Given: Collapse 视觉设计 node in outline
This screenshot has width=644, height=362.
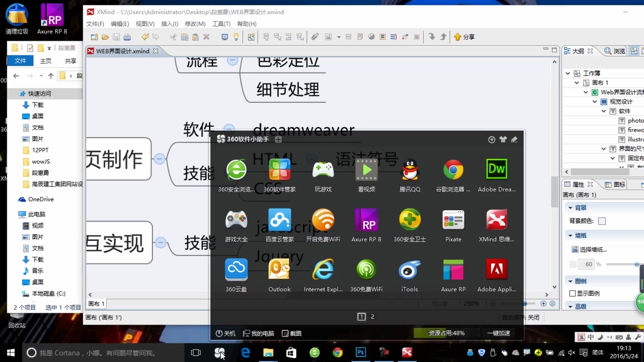Looking at the screenshot, I should tap(595, 102).
